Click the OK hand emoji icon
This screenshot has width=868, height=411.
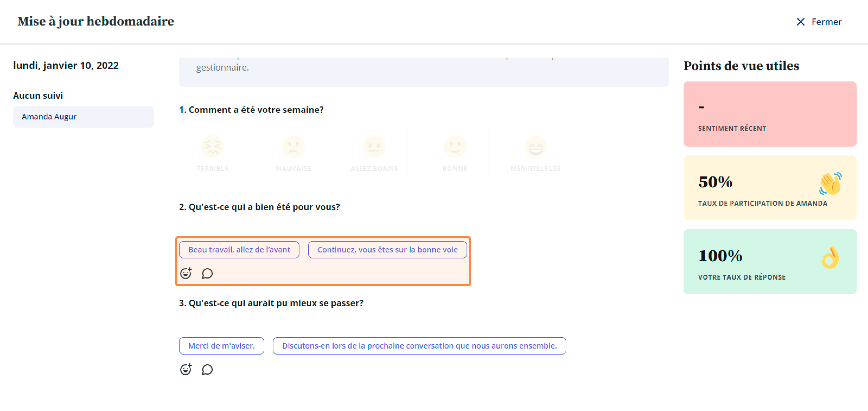pos(830,257)
